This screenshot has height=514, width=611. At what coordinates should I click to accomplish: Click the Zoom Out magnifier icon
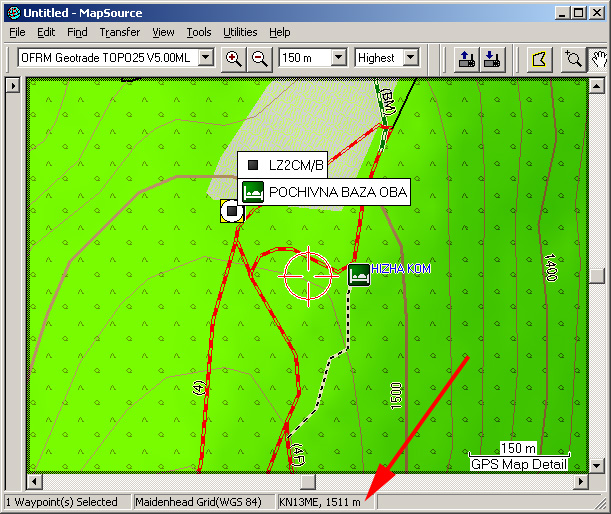coord(260,59)
